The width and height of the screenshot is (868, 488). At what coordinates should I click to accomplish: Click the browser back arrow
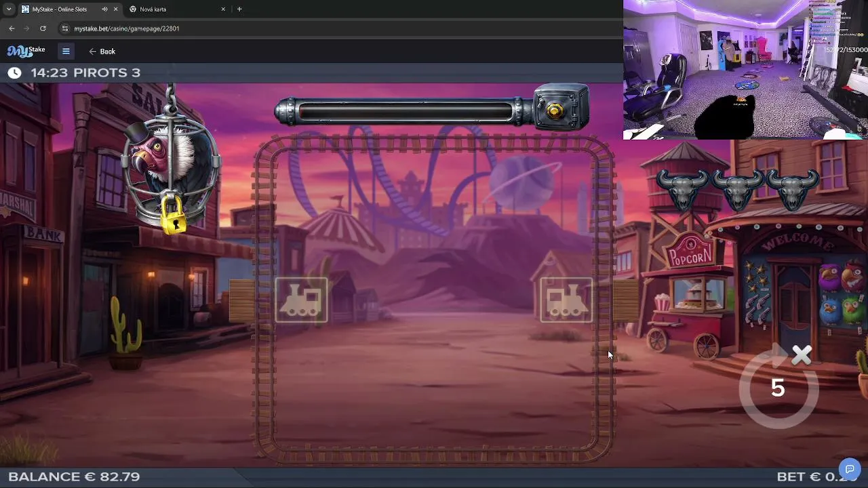[12, 28]
